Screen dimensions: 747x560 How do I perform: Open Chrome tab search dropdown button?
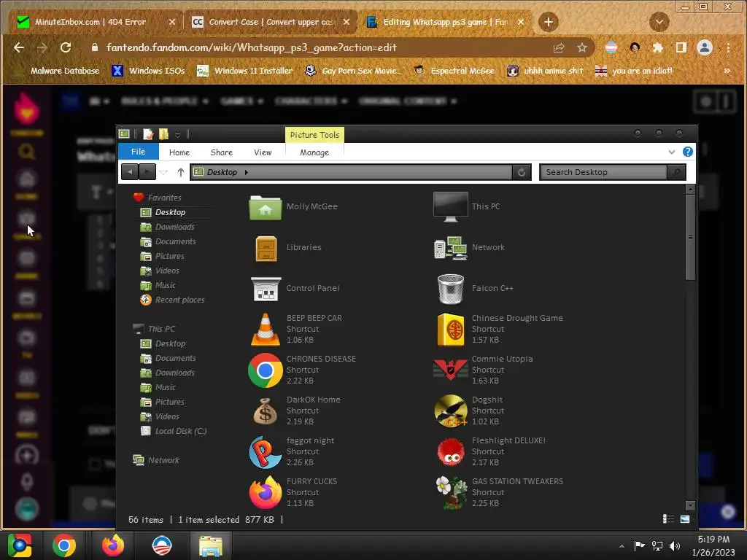pyautogui.click(x=659, y=22)
